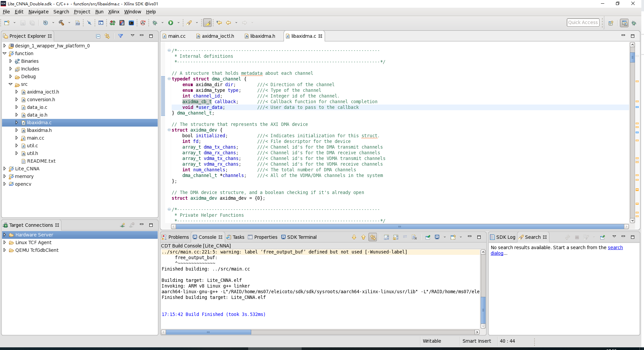Click the Quick Access field
The width and height of the screenshot is (644, 350).
(x=583, y=22)
